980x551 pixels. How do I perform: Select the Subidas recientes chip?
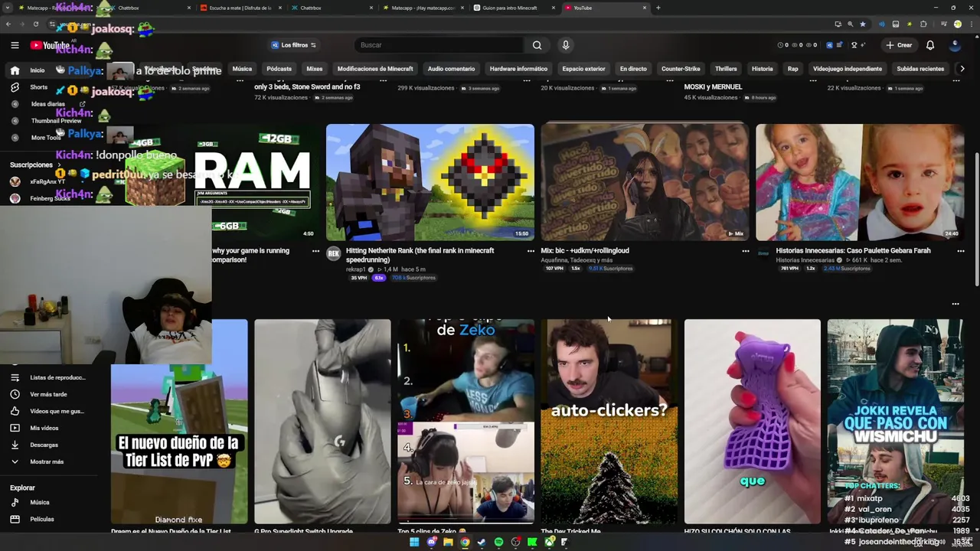(x=920, y=69)
